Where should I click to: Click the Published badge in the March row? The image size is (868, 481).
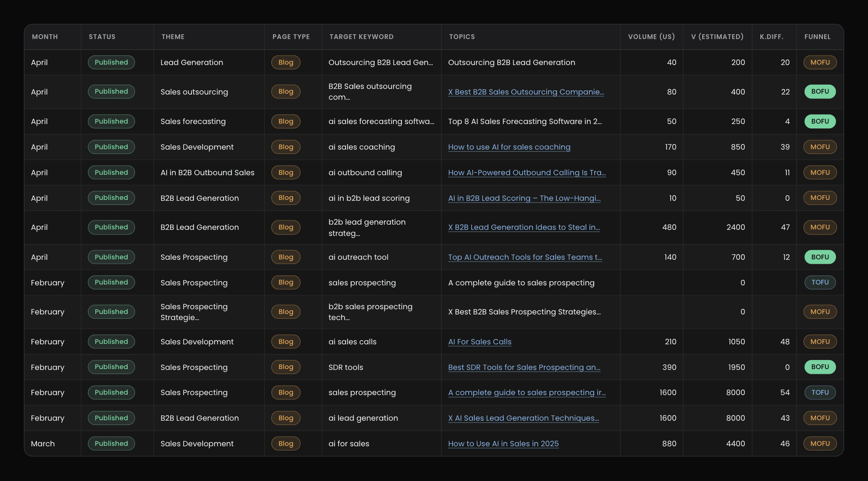point(112,444)
